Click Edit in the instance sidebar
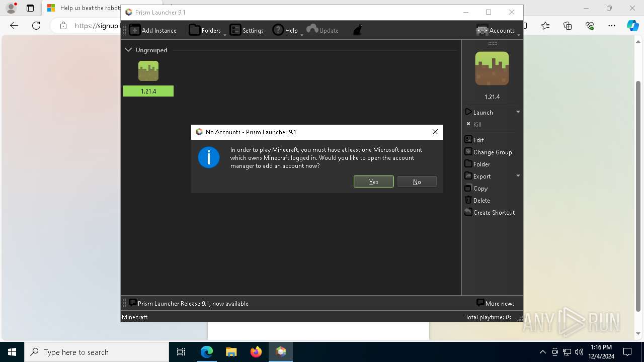Screen dimensions: 644x362 pos(474,140)
